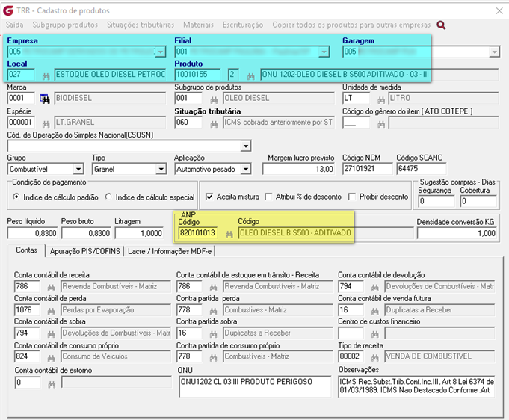The width and height of the screenshot is (509, 420).
Task: Open lookup for Subgrupo de produtos 001
Action: pyautogui.click(x=214, y=99)
